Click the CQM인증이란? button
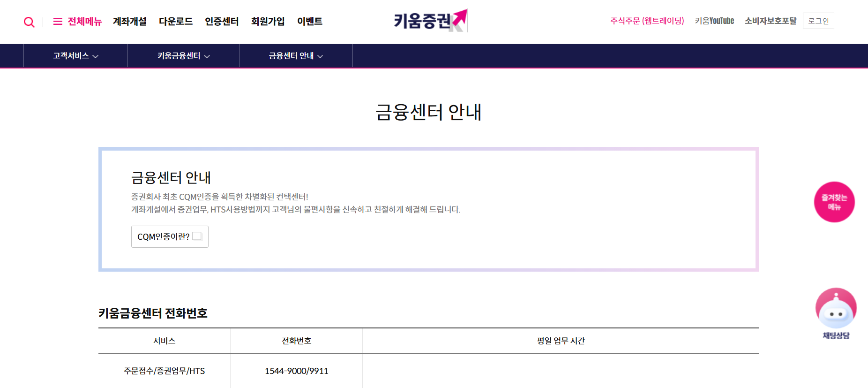 click(170, 236)
